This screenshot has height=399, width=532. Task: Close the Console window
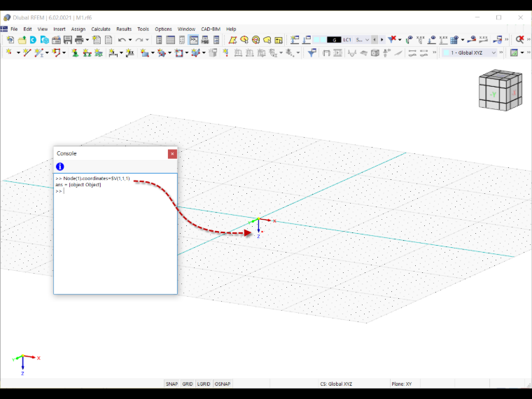[x=172, y=154]
